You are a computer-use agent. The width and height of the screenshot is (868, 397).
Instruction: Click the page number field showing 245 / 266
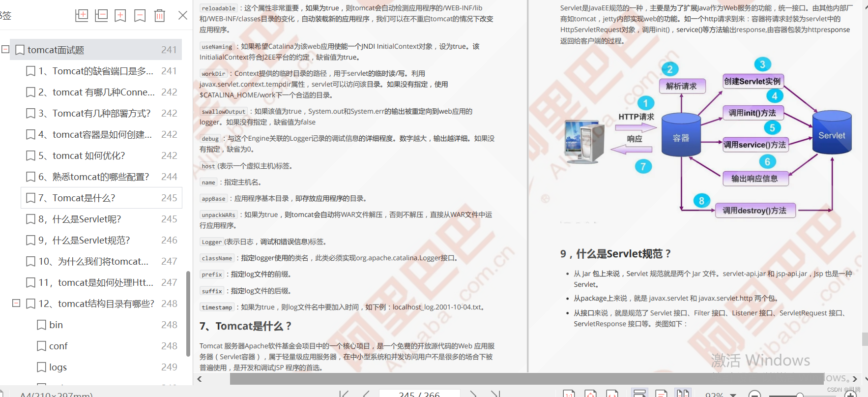419,394
